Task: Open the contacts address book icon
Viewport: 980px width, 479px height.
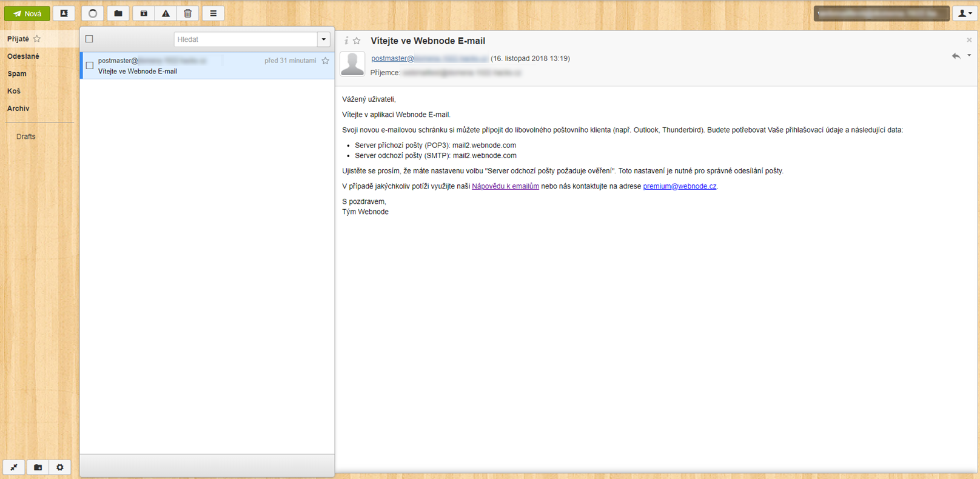Action: (x=64, y=13)
